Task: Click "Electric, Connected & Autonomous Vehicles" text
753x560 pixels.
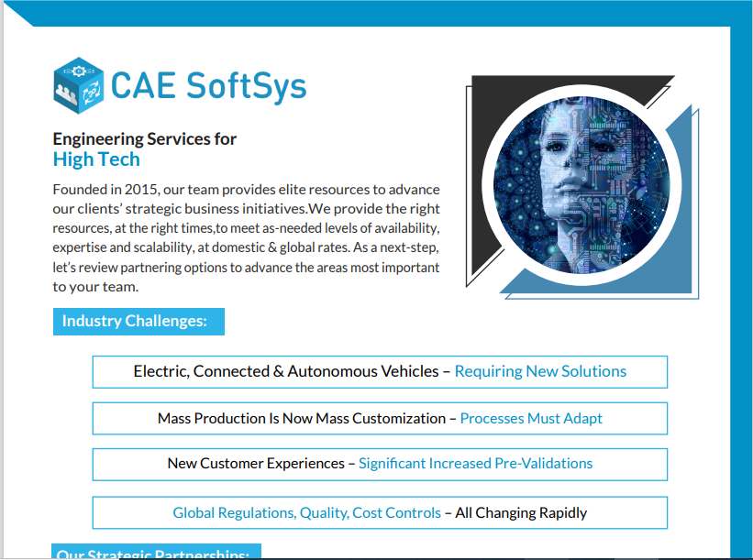Action: (286, 371)
